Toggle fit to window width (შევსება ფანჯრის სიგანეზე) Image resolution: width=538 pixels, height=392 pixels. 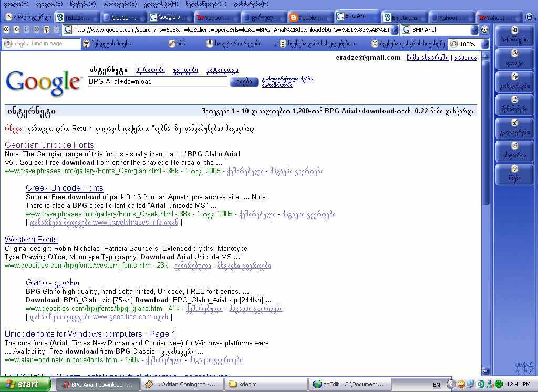click(408, 44)
